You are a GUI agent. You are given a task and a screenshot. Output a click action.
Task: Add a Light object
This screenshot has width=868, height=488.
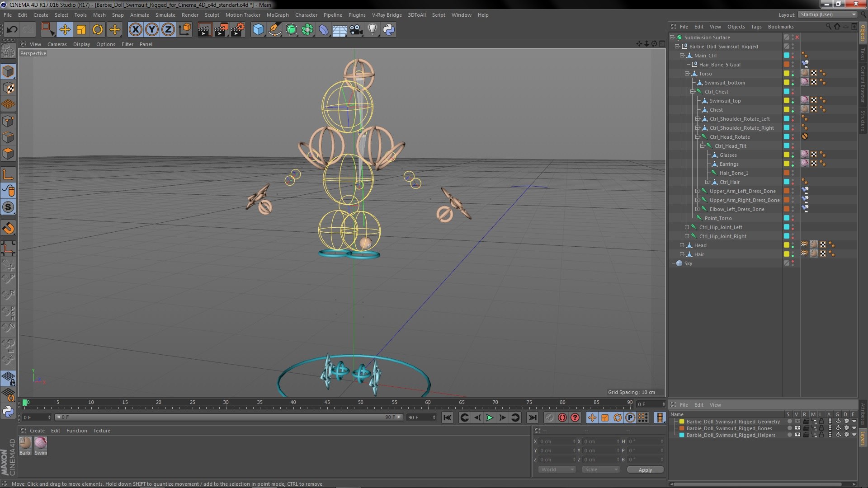tap(372, 30)
